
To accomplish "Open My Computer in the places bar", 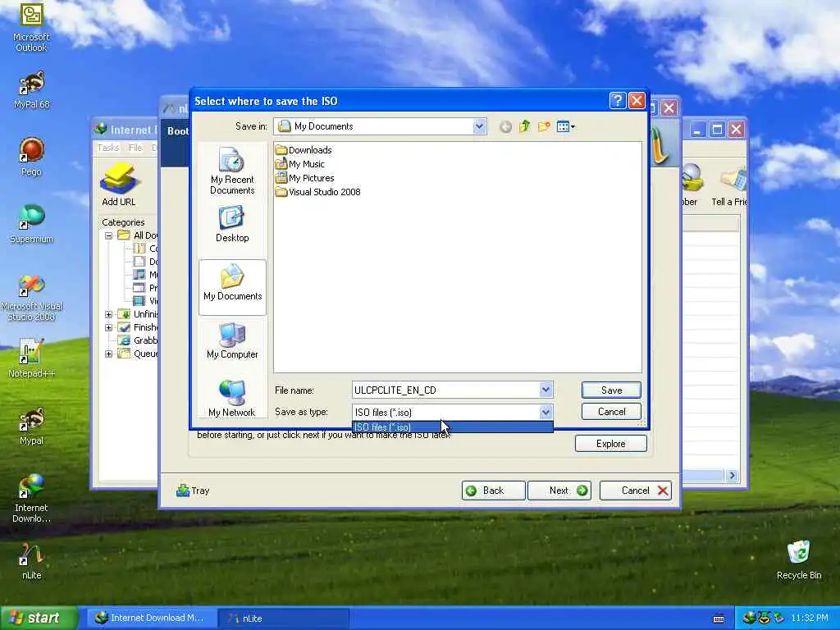I will (x=232, y=341).
